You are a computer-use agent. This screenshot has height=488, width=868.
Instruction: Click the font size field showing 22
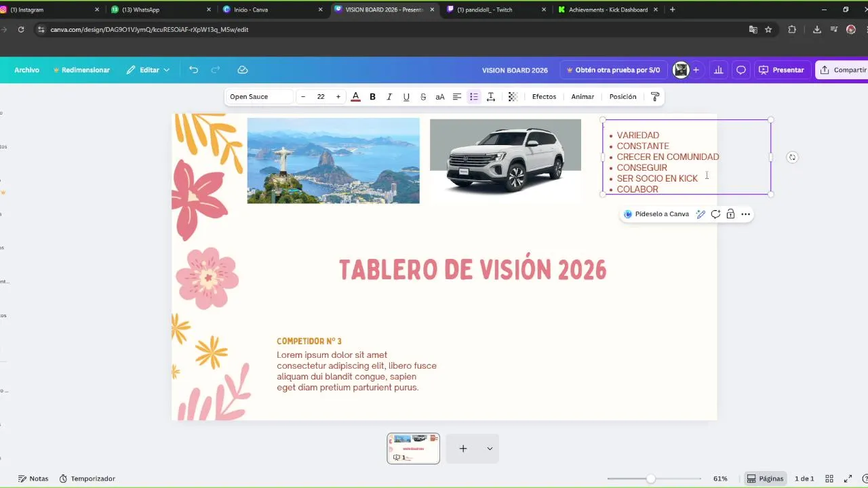(x=321, y=97)
